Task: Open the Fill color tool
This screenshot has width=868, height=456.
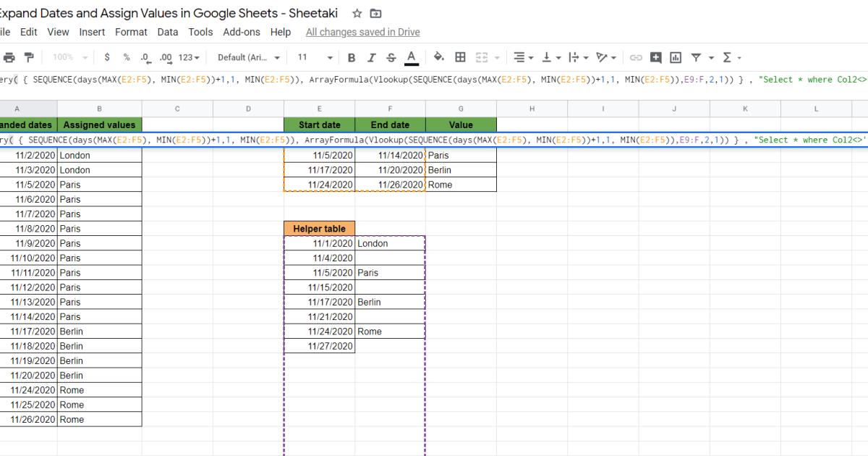Action: pos(438,56)
